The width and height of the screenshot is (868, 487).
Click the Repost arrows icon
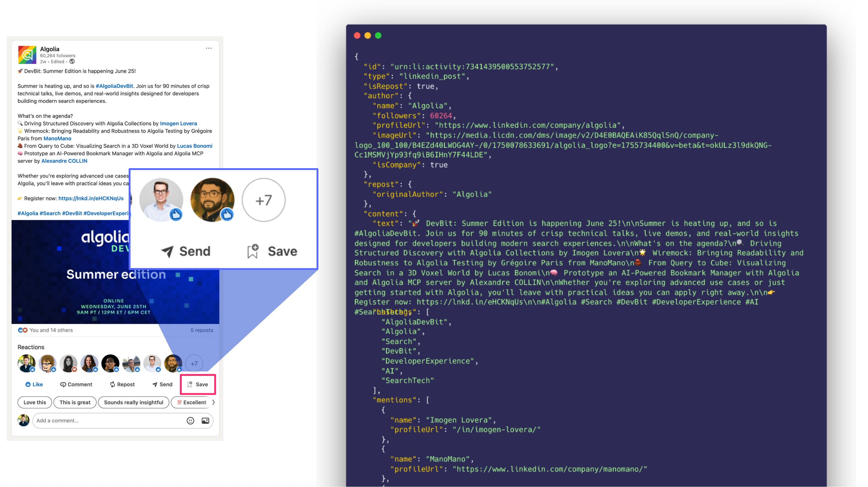tap(113, 384)
